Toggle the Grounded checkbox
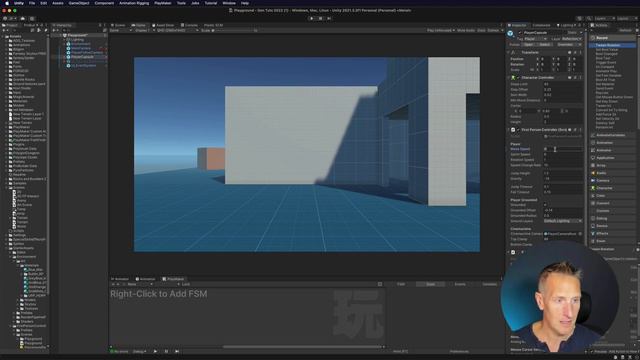The width and height of the screenshot is (640, 360). (545, 205)
